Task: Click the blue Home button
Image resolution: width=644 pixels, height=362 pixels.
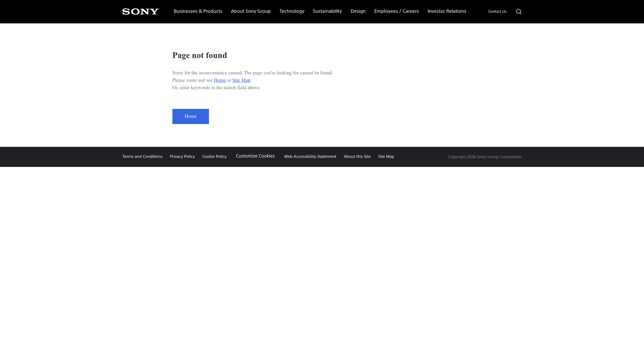Action: click(191, 116)
